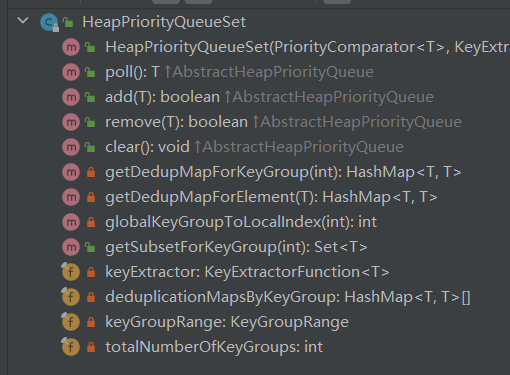
Task: Select add(T): boolean method
Action: click(x=269, y=97)
